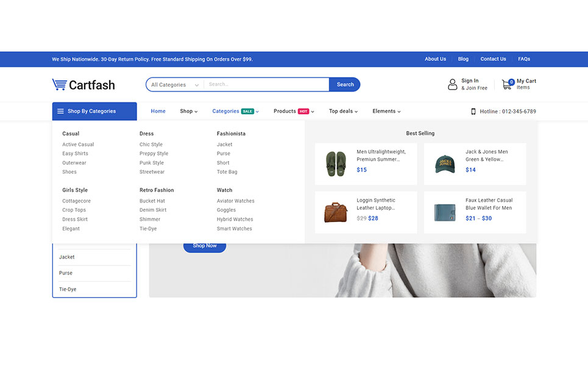588x366 pixels.
Task: Click the Hotline phone icon
Action: (473, 112)
